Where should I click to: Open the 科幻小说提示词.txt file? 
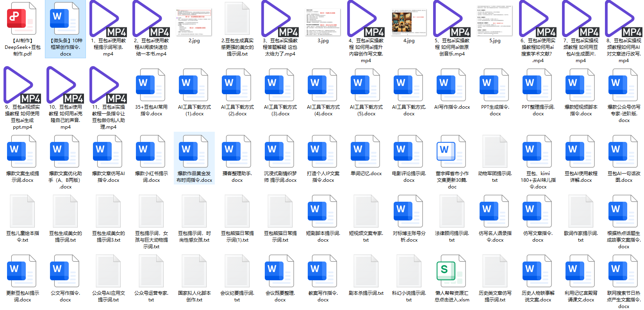[x=409, y=272]
